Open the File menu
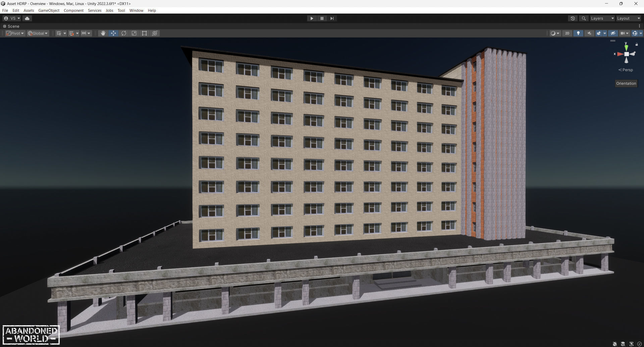The image size is (644, 347). [x=5, y=10]
